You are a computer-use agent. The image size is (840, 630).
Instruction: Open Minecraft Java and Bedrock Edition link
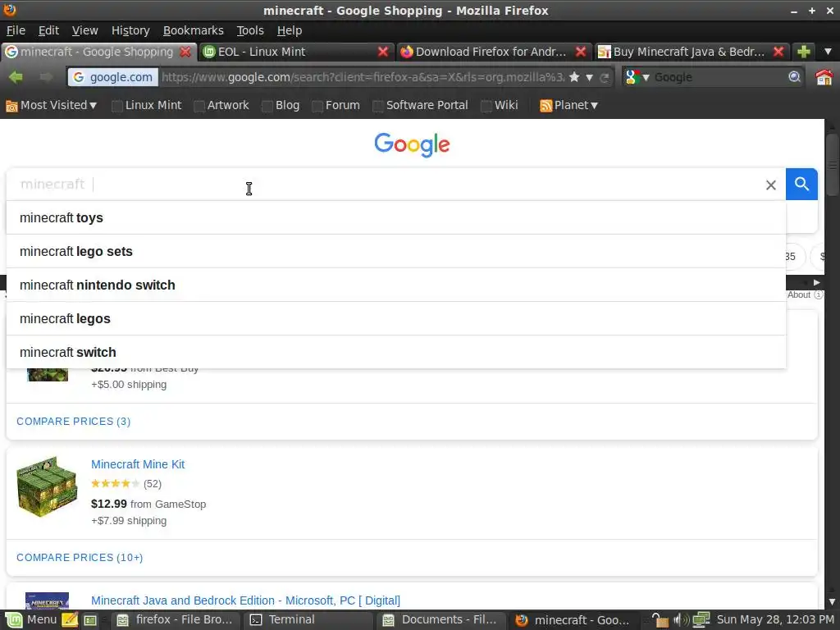pyautogui.click(x=245, y=600)
